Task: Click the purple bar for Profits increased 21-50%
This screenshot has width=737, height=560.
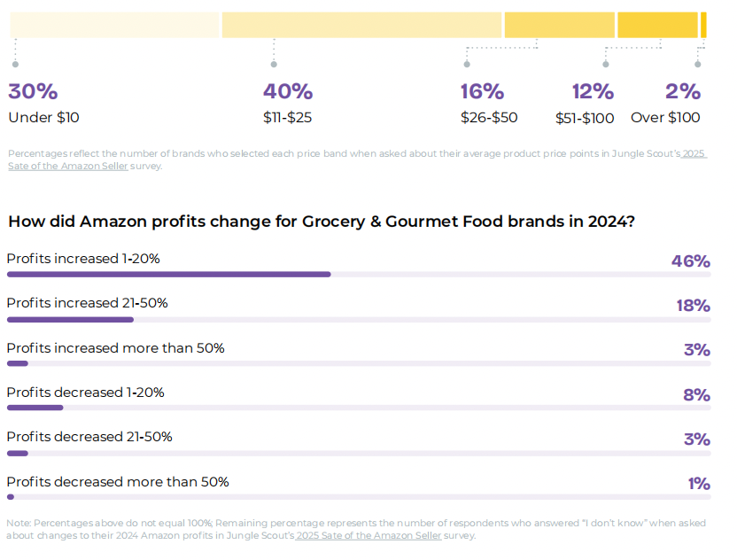Action: click(70, 319)
